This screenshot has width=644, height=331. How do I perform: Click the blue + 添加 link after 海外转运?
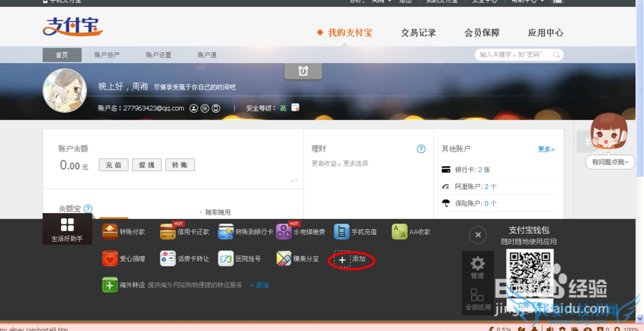(x=259, y=285)
